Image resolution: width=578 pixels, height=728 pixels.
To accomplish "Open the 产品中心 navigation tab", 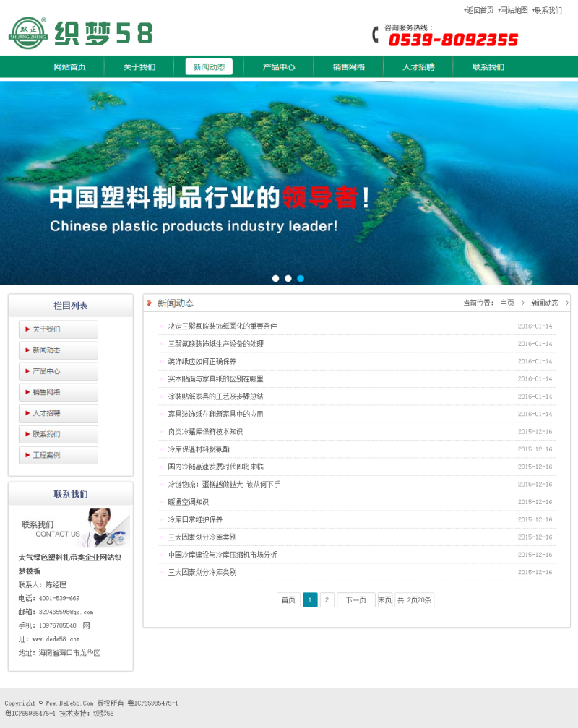I will click(279, 67).
